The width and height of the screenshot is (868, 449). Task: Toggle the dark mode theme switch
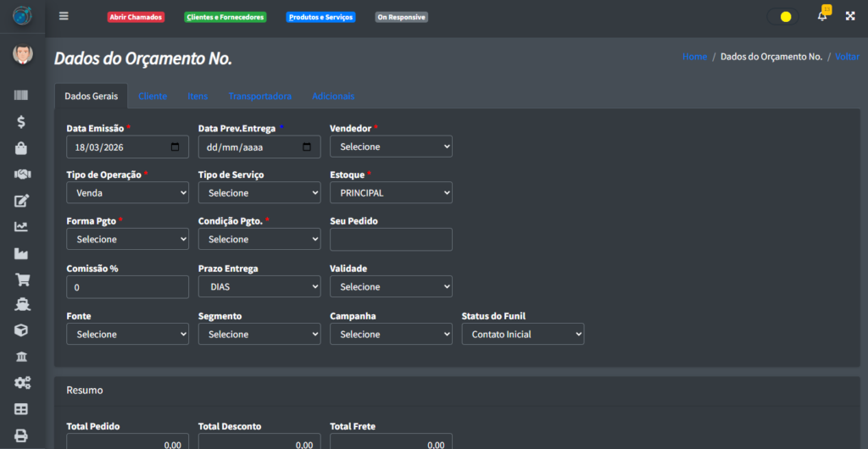[782, 16]
